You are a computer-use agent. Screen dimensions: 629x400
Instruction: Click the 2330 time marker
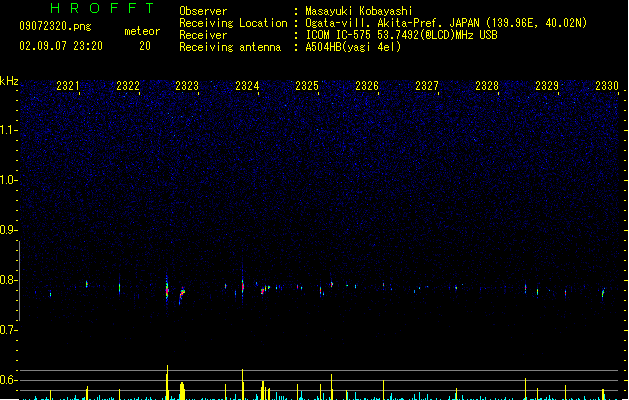point(607,86)
